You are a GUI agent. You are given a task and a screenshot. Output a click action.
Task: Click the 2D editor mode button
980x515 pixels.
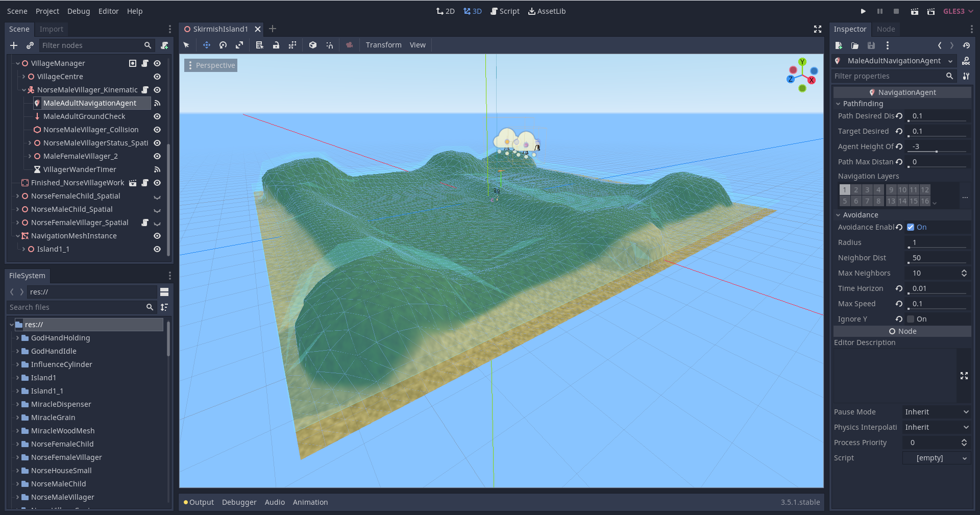click(445, 11)
